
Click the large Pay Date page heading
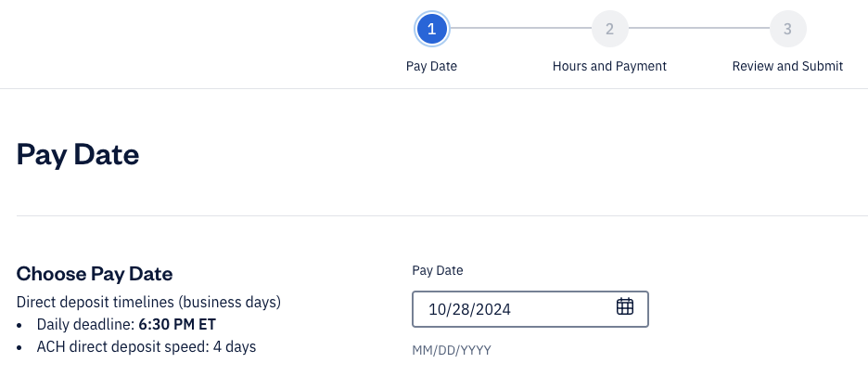tap(78, 154)
